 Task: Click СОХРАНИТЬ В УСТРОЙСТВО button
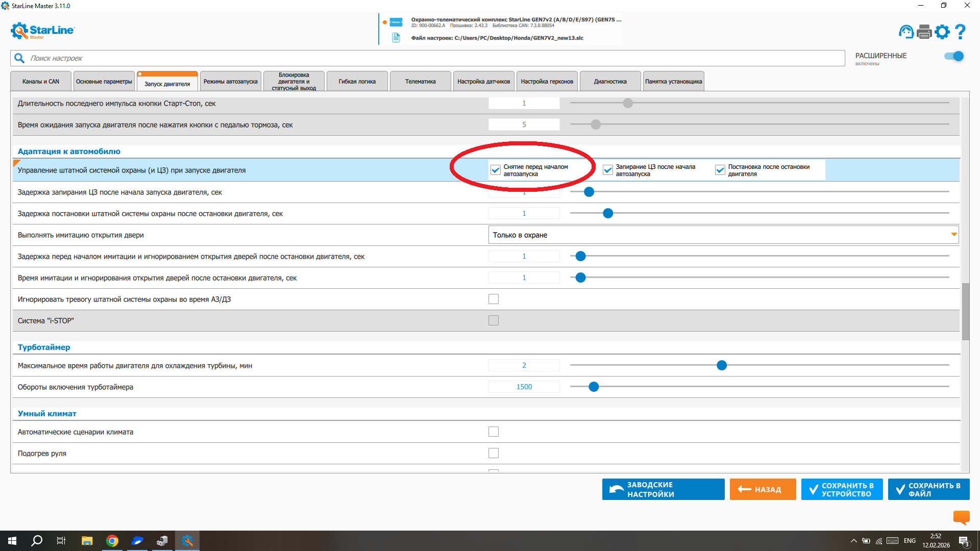click(x=842, y=489)
